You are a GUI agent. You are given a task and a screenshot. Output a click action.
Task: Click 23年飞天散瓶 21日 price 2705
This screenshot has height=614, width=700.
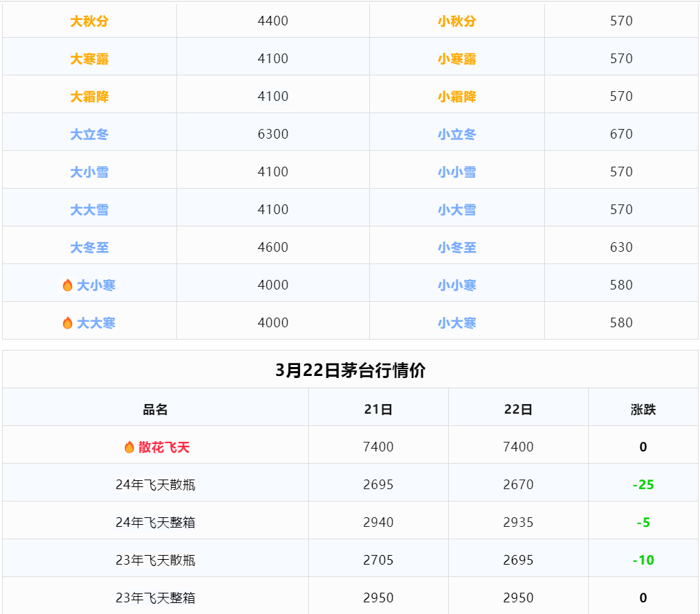[378, 560]
